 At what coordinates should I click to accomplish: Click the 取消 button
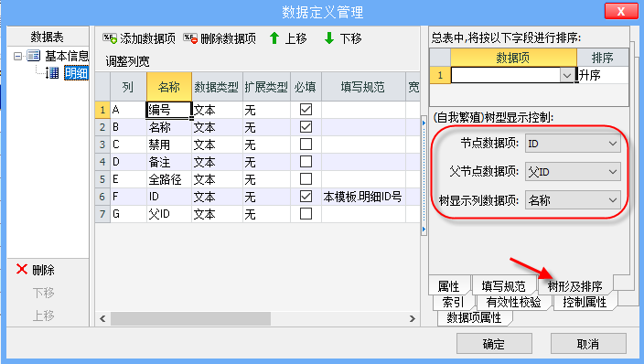point(588,344)
